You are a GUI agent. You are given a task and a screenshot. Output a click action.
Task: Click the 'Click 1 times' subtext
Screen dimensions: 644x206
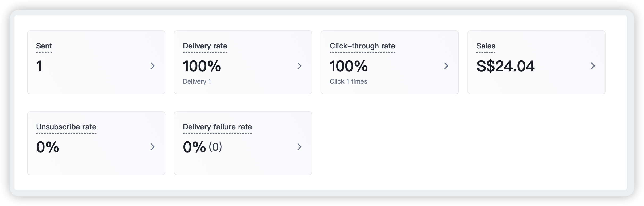(x=348, y=81)
